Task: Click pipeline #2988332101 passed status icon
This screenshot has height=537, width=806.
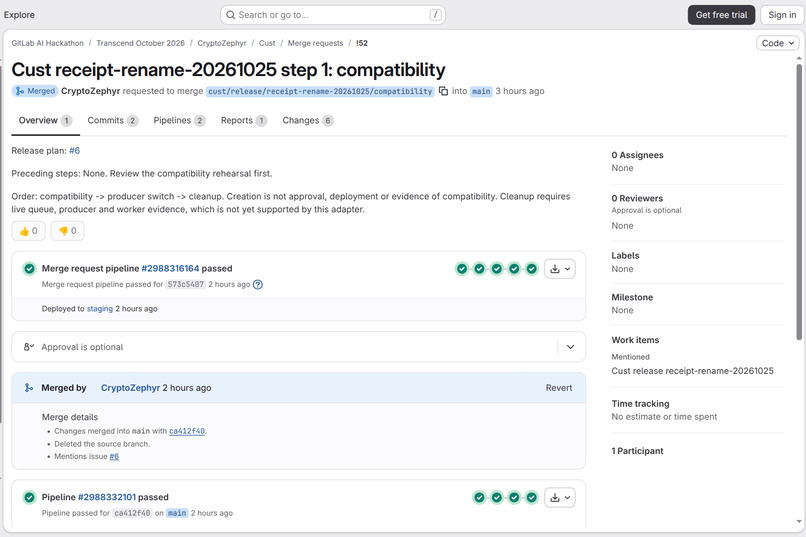Action: pyautogui.click(x=29, y=497)
